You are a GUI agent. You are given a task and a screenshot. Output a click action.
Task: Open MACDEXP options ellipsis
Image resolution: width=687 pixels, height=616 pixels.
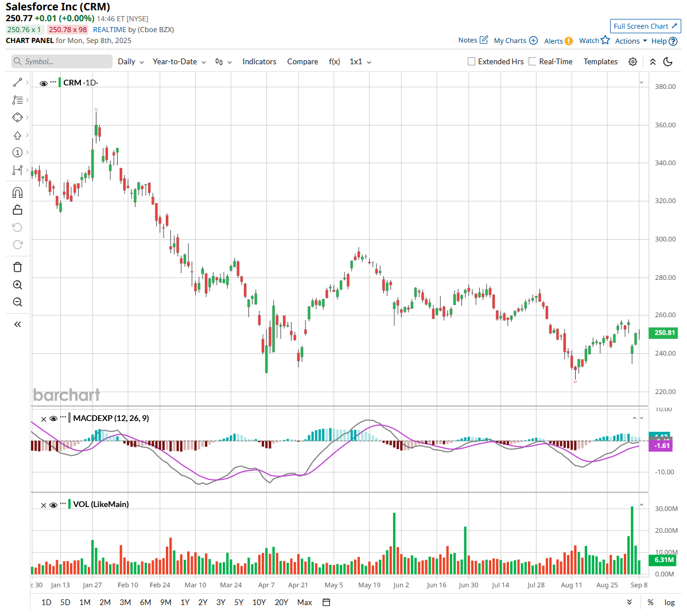coord(63,417)
